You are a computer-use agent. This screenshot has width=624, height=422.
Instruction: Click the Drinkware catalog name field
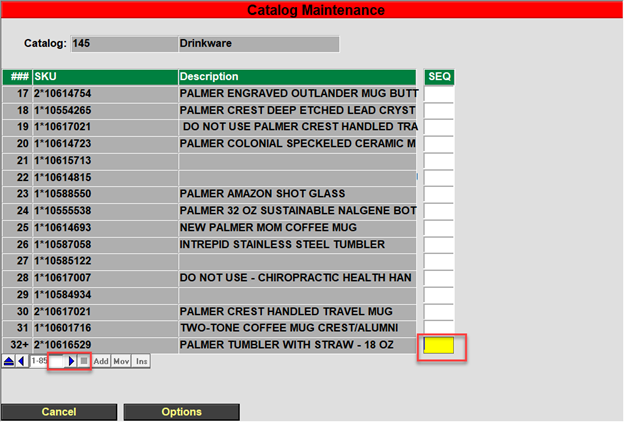pyautogui.click(x=258, y=44)
